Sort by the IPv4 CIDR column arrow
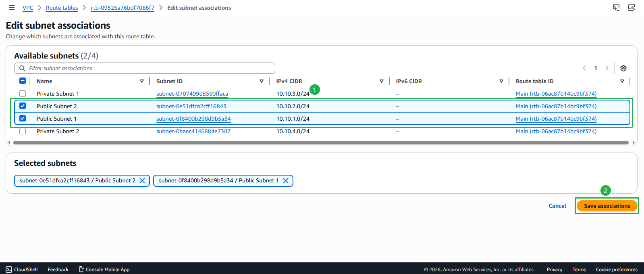 [382, 81]
